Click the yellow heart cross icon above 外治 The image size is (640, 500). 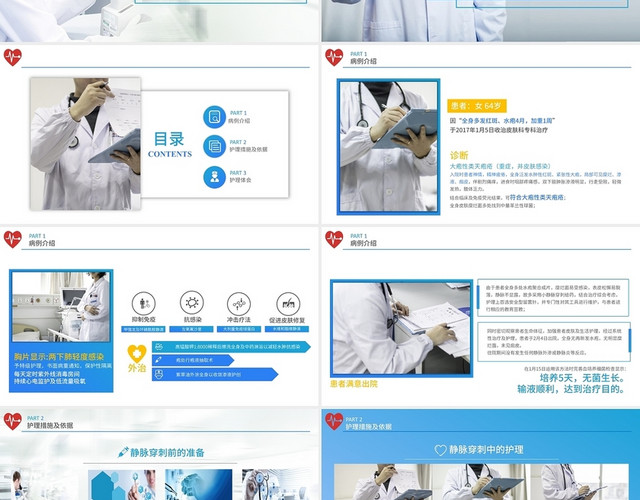pos(137,353)
